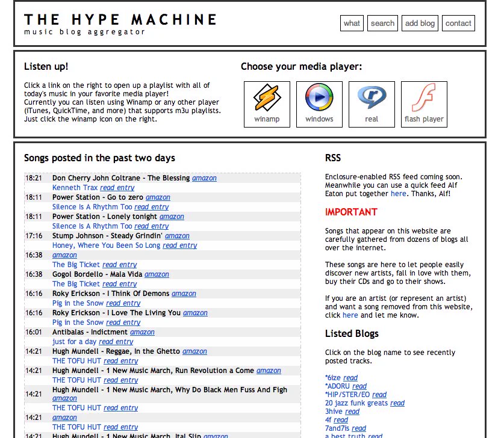Open amazon link for Lonely tonight

(172, 217)
